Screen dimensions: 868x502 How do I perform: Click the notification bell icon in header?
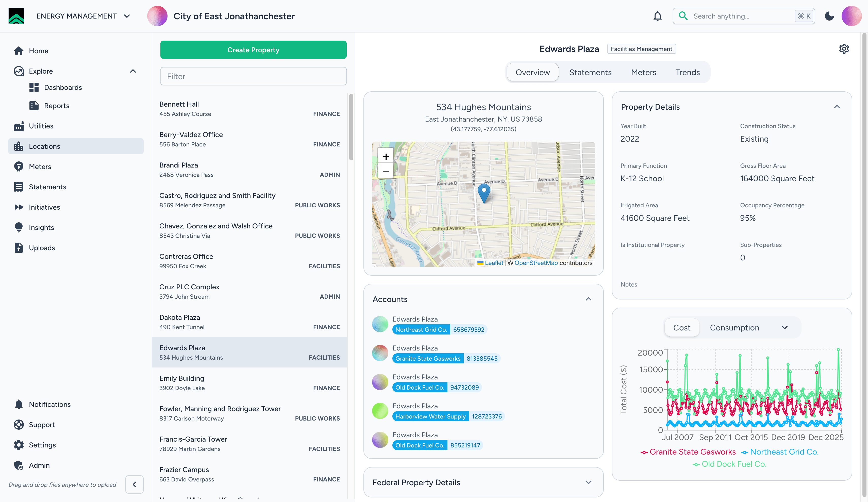tap(657, 16)
